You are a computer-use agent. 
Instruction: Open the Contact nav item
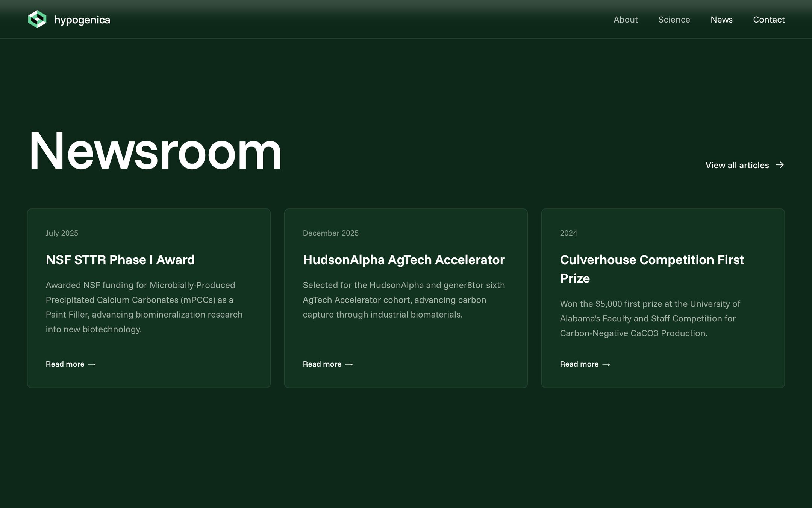769,20
